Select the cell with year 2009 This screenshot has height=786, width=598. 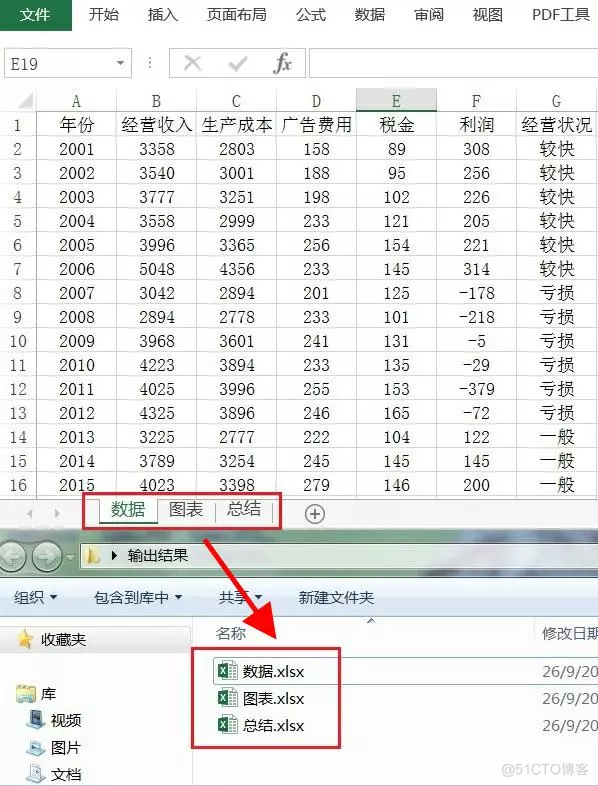click(x=76, y=341)
